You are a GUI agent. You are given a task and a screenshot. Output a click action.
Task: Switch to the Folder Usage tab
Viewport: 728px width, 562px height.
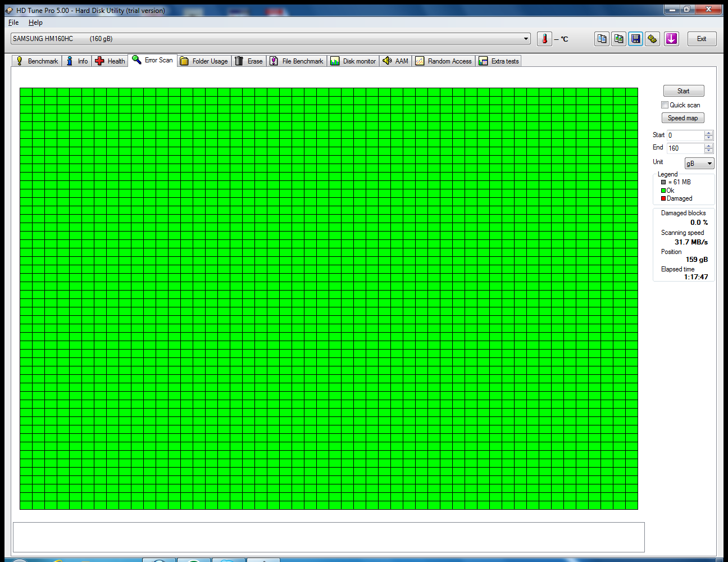204,61
